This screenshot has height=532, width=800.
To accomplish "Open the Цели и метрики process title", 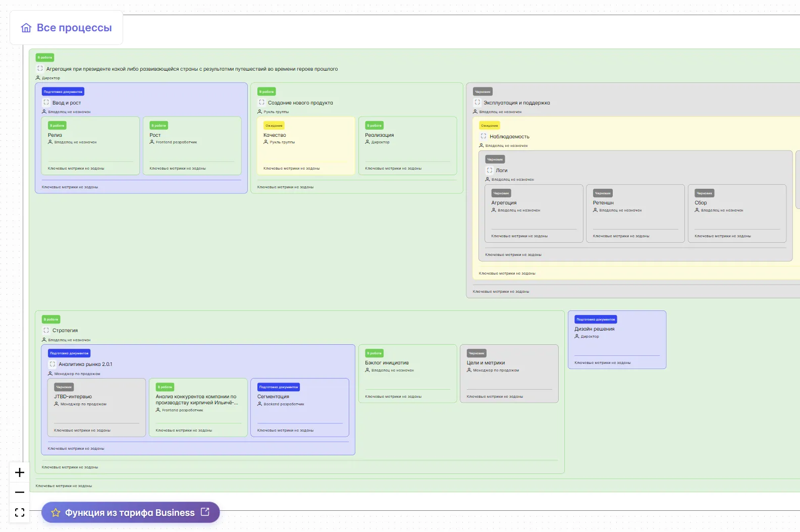I will point(486,363).
